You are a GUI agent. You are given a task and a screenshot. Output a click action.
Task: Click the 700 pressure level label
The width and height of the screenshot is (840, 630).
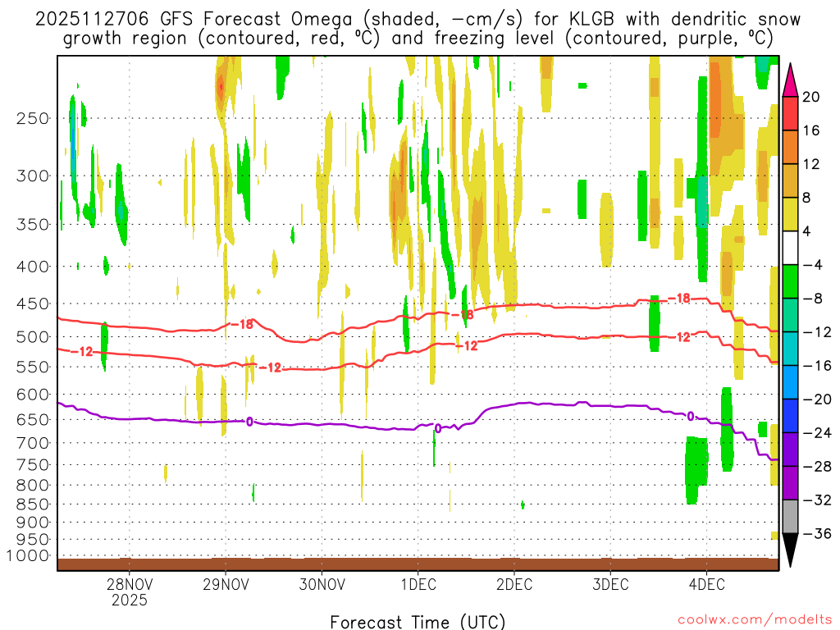(x=33, y=443)
